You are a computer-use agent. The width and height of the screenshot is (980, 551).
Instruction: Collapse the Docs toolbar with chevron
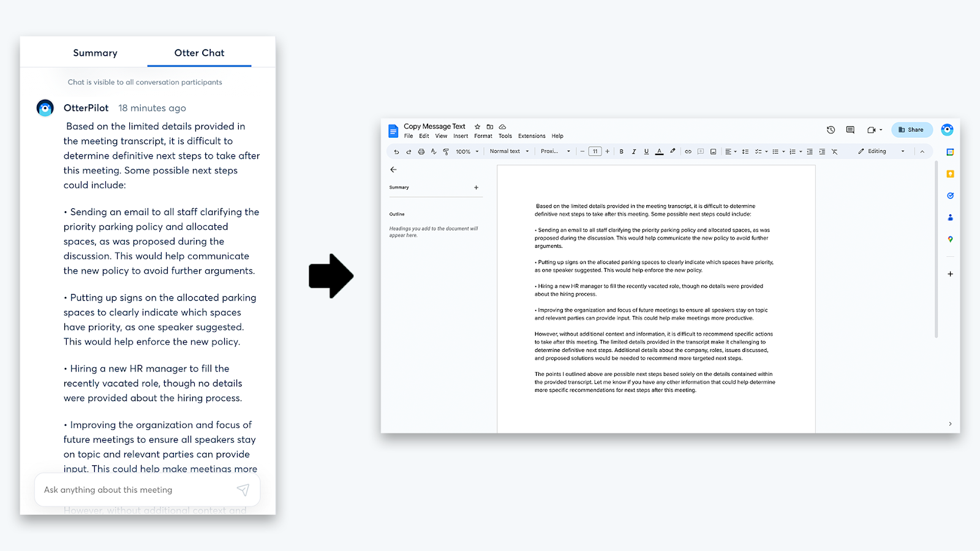tap(922, 151)
